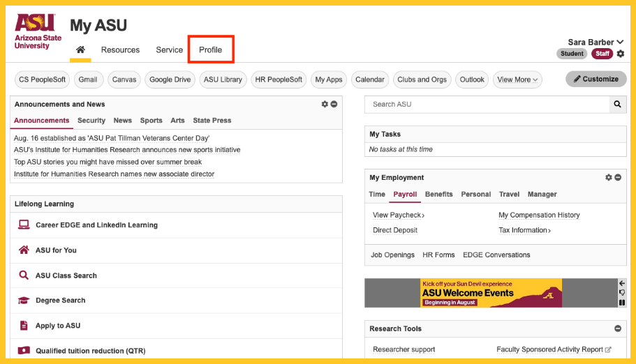The image size is (636, 364).
Task: Go to the Home icon tab
Action: [x=80, y=50]
